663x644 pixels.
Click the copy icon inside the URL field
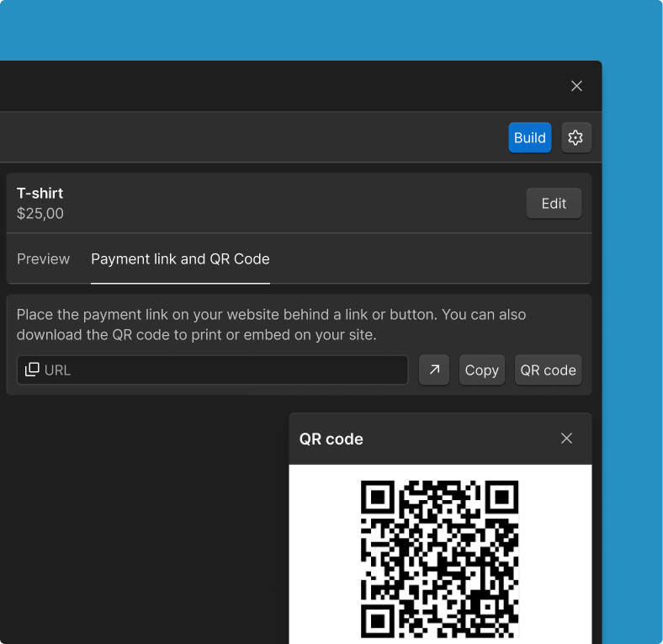(x=32, y=370)
